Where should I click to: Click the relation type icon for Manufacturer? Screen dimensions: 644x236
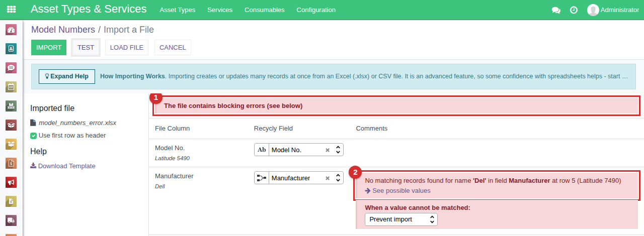click(x=262, y=178)
